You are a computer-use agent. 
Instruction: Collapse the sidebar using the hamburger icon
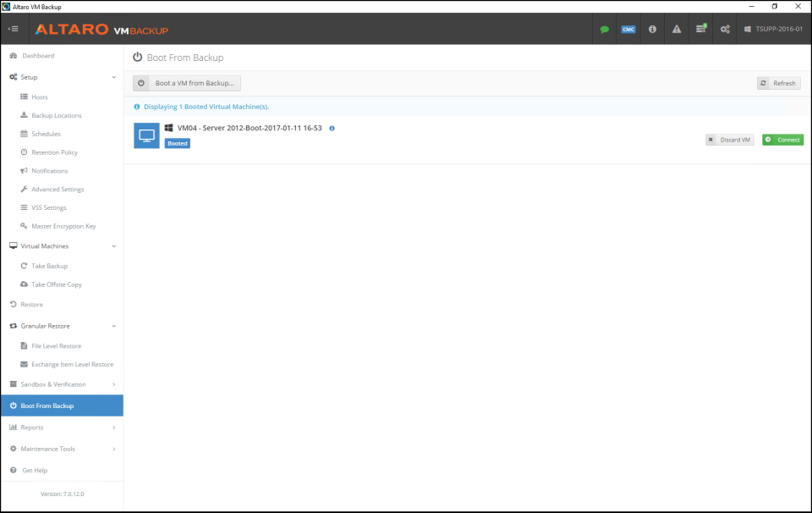coord(14,28)
